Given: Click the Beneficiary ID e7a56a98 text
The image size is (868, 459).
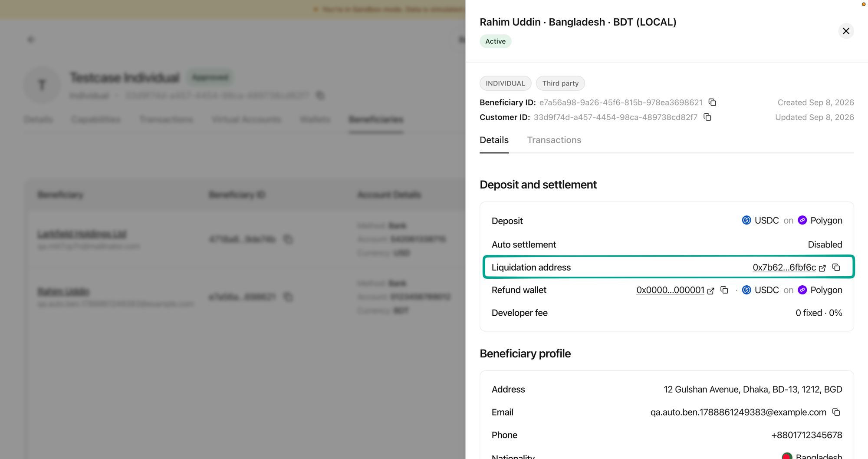Looking at the screenshot, I should coord(621,102).
